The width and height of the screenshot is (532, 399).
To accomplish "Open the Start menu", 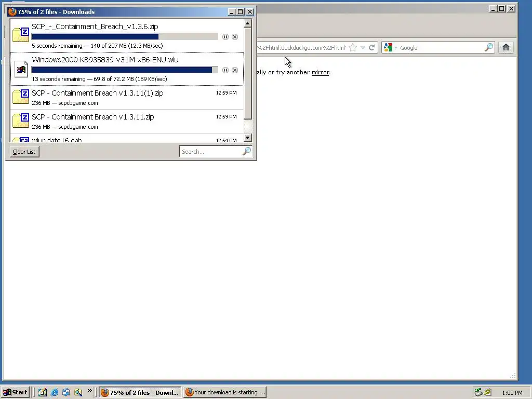I will pyautogui.click(x=15, y=393).
